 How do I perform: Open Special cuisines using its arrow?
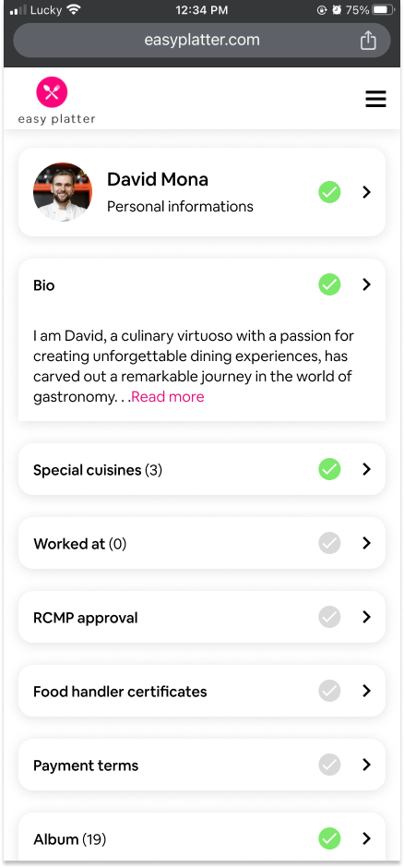pyautogui.click(x=366, y=469)
